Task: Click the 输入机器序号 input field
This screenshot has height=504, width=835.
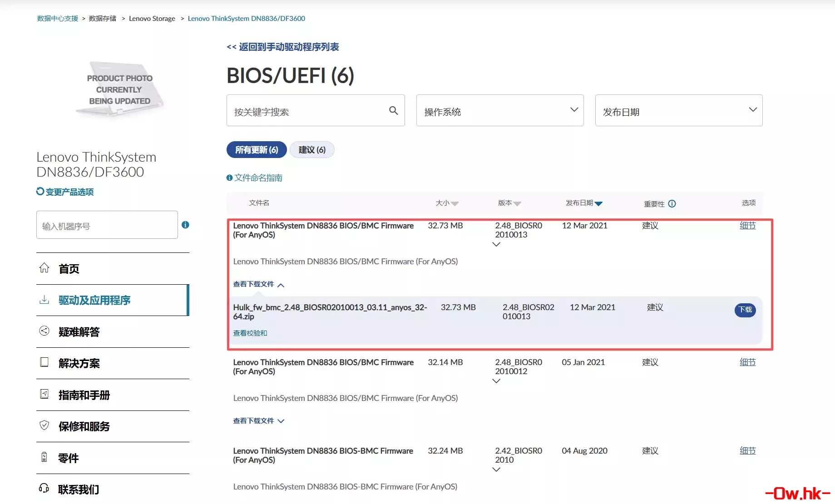Action: click(107, 225)
